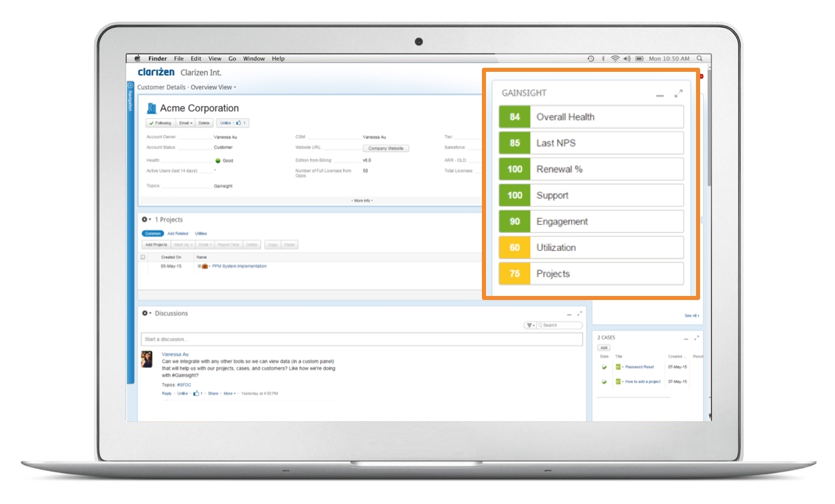Click the Start a discussion field

[362, 340]
